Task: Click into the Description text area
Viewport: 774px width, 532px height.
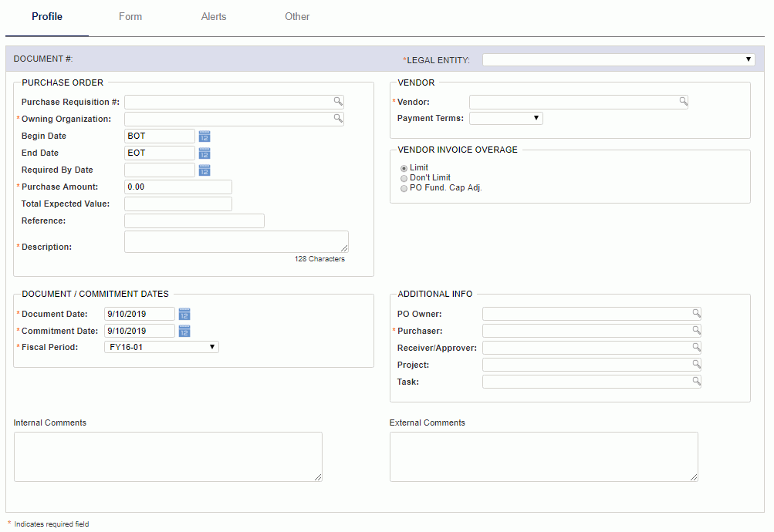Action: tap(236, 241)
